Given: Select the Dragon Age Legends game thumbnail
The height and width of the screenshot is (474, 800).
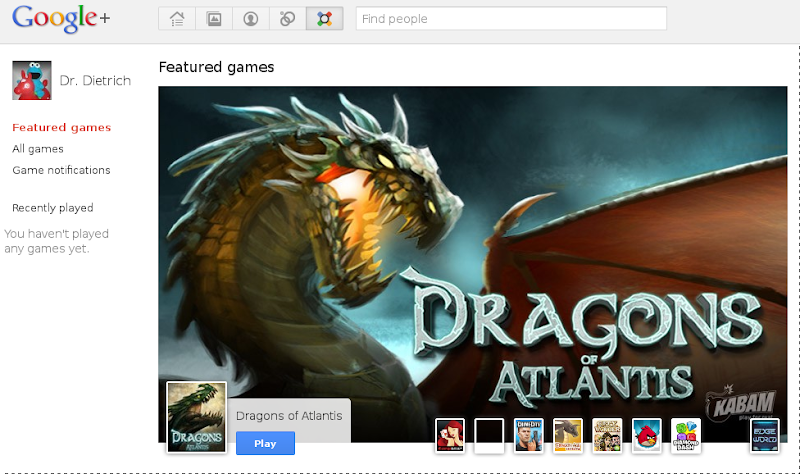Looking at the screenshot, I should [568, 435].
